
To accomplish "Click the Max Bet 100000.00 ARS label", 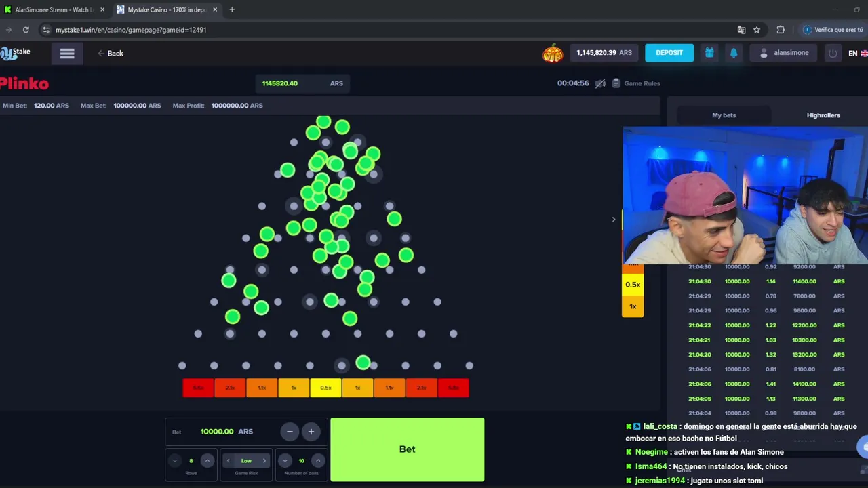I will coord(121,106).
